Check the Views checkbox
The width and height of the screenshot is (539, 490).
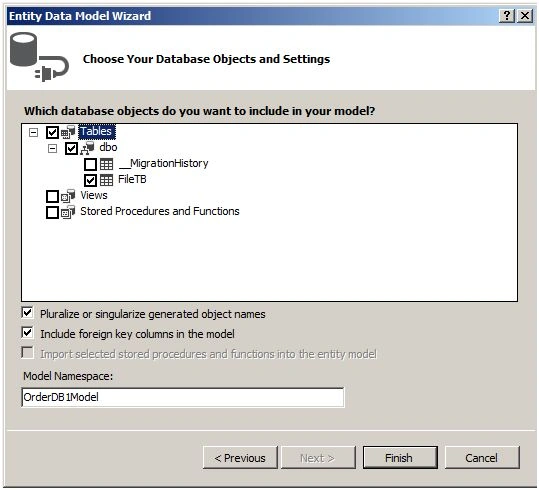(52, 196)
